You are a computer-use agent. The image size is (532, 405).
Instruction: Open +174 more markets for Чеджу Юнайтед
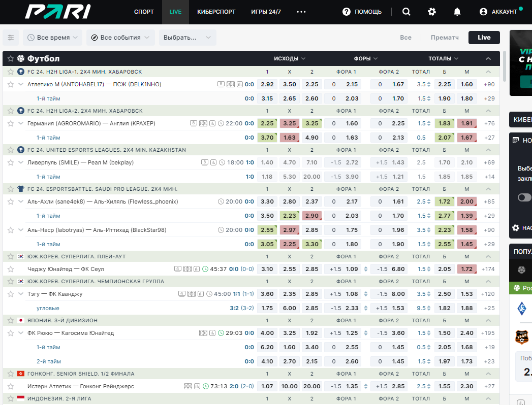pos(488,269)
